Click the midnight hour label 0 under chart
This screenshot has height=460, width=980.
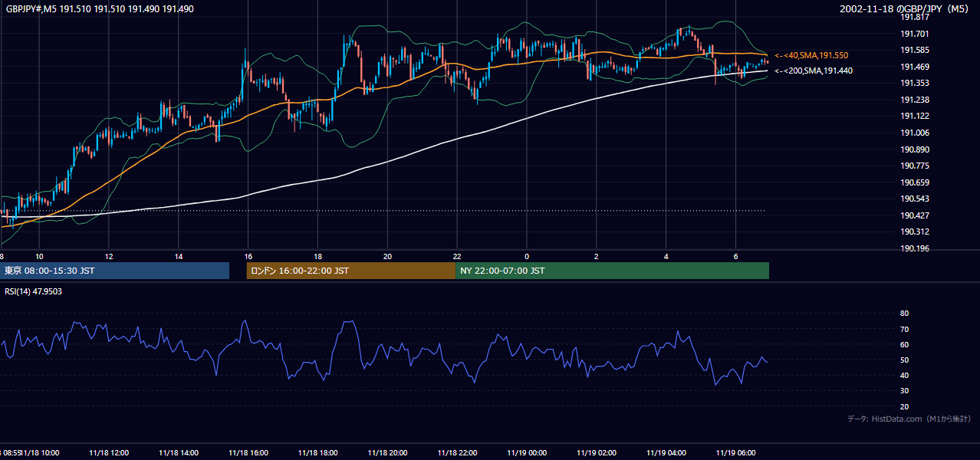coord(527,256)
